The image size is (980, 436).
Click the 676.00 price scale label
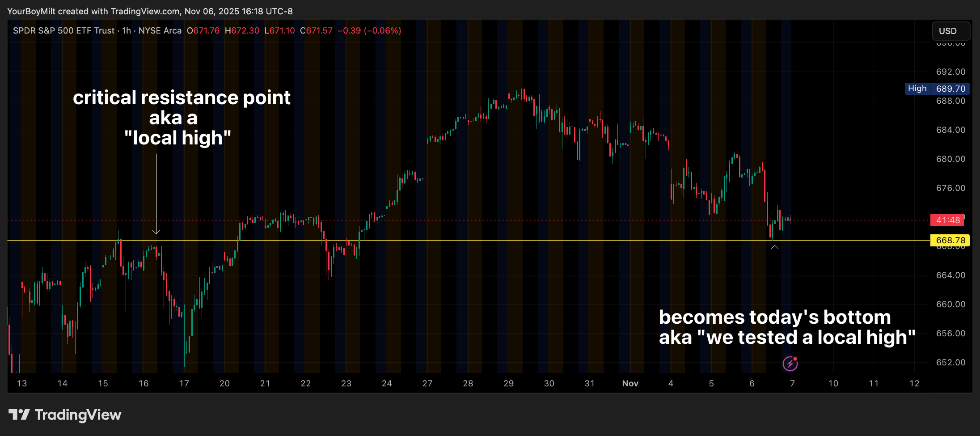click(951, 188)
